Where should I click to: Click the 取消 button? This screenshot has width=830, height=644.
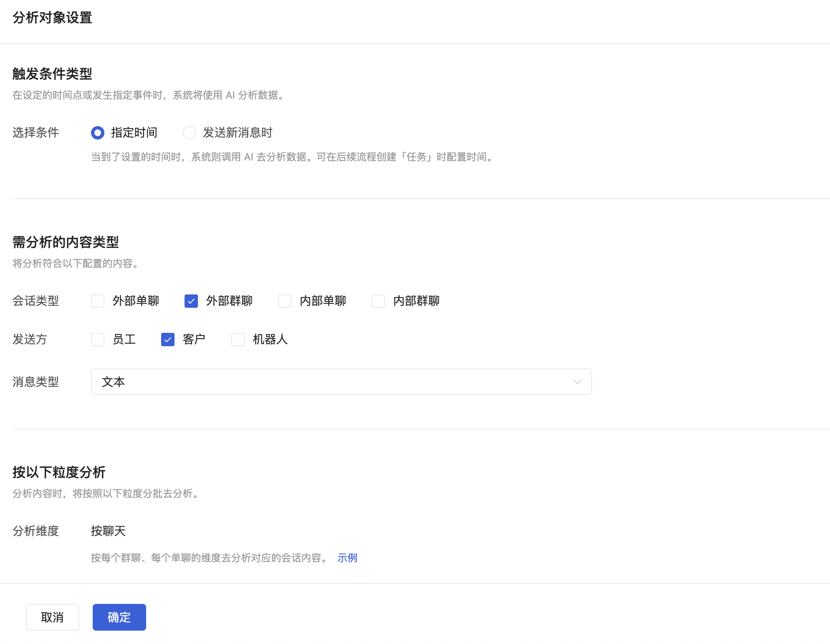(x=53, y=617)
